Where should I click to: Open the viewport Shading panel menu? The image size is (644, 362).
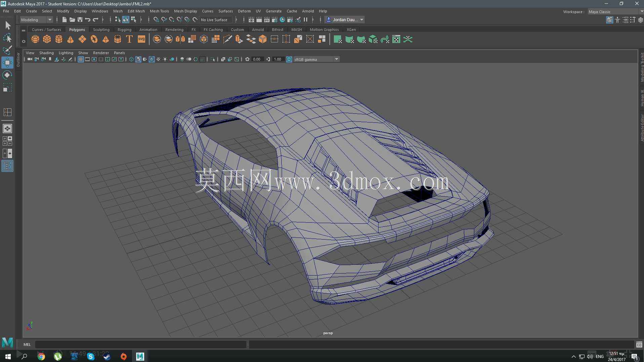tap(46, 53)
